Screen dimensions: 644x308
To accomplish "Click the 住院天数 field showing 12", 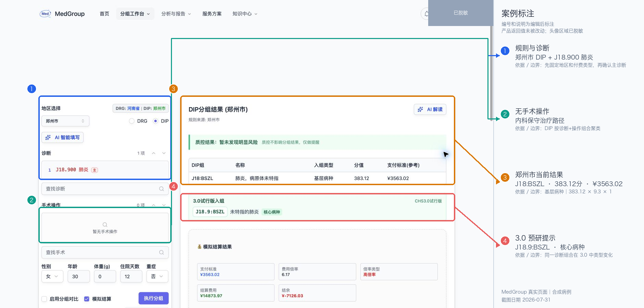I will [131, 277].
